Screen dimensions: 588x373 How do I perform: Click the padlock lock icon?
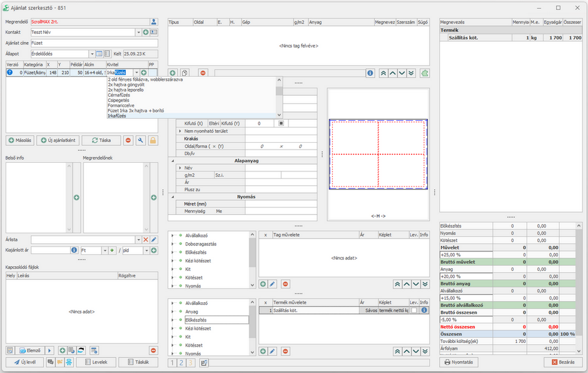pyautogui.click(x=153, y=141)
